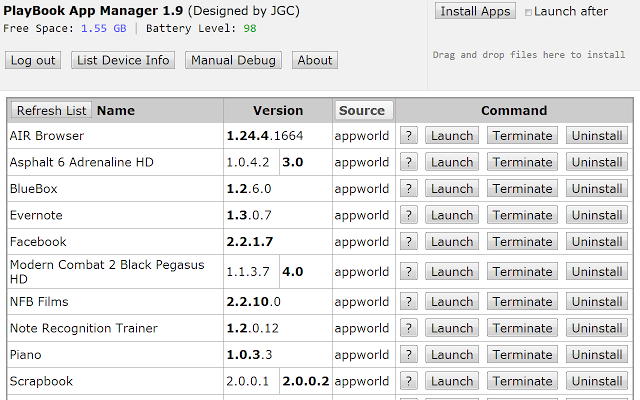Terminate Asphalt 6 Adrenaline HD

[x=522, y=162]
